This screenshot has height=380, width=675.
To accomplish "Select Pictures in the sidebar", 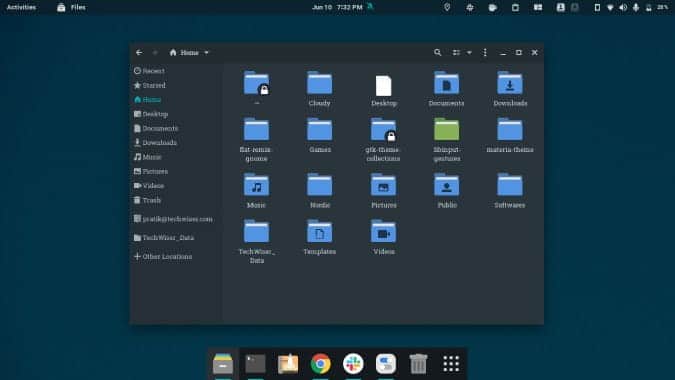I will (151, 171).
